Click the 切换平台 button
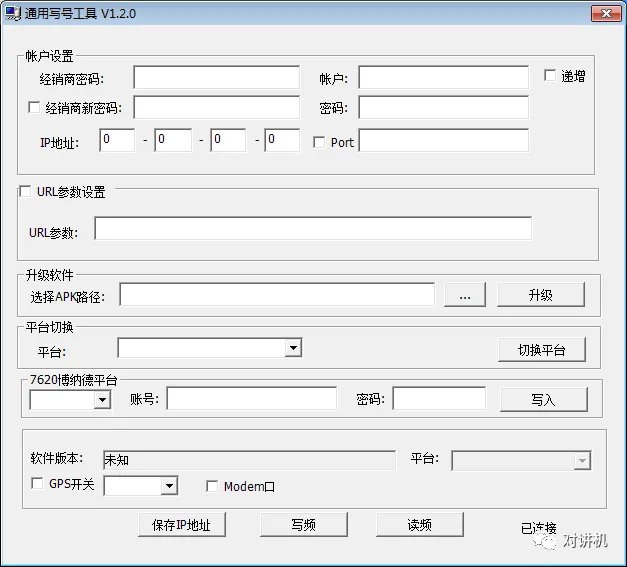The height and width of the screenshot is (567, 627). coord(541,350)
